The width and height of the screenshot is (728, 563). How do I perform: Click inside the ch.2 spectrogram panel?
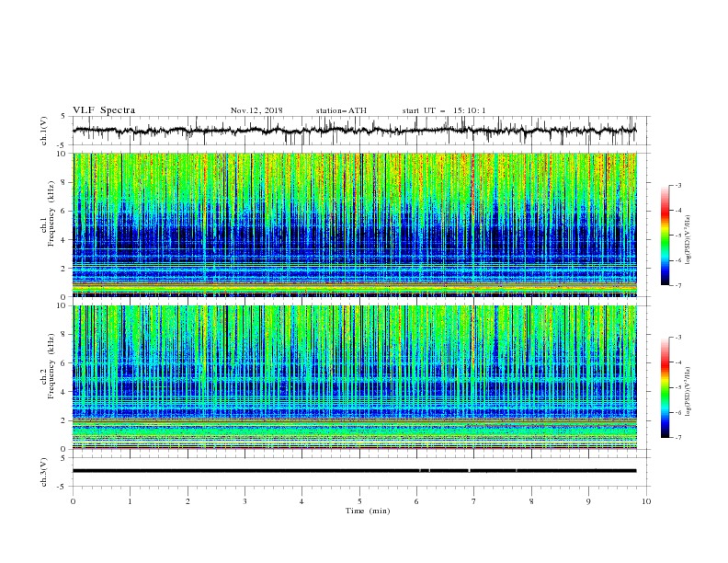click(355, 377)
